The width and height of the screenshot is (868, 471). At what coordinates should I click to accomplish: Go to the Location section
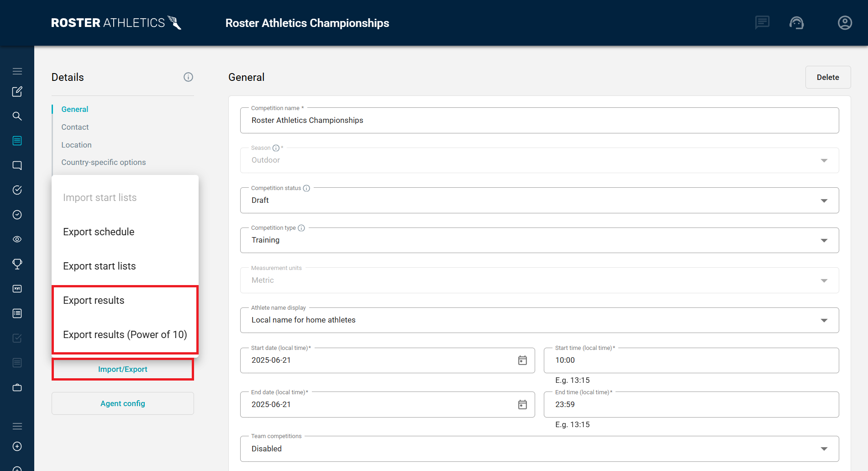click(x=76, y=145)
